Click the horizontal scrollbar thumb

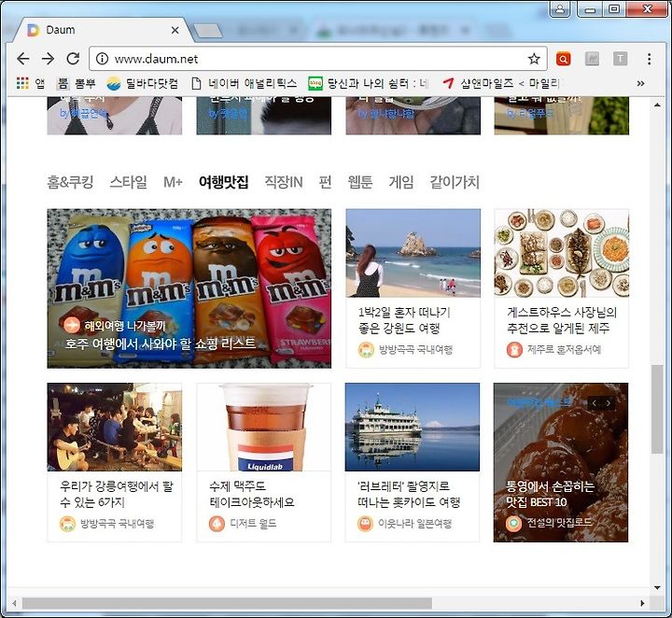(227, 603)
